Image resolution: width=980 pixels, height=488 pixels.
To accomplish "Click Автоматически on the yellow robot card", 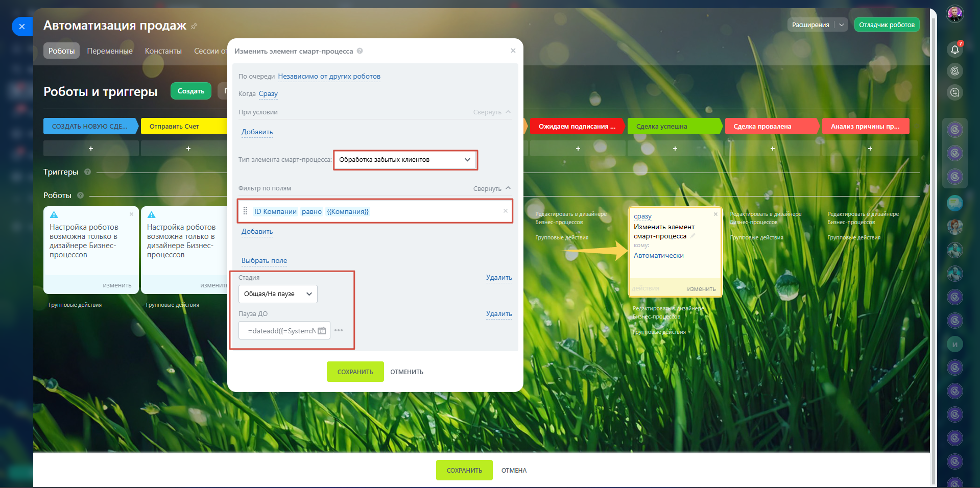I will pos(659,255).
